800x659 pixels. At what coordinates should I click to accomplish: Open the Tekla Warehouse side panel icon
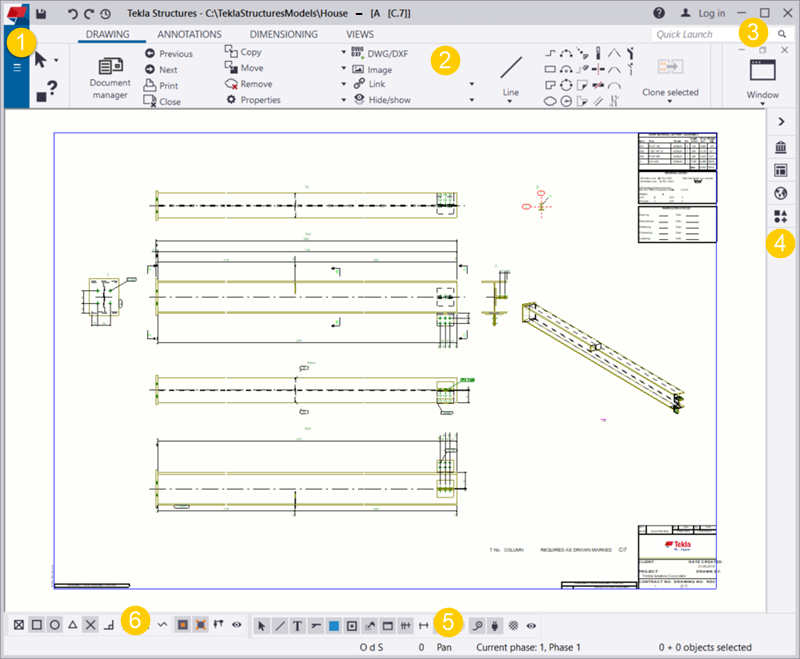781,148
